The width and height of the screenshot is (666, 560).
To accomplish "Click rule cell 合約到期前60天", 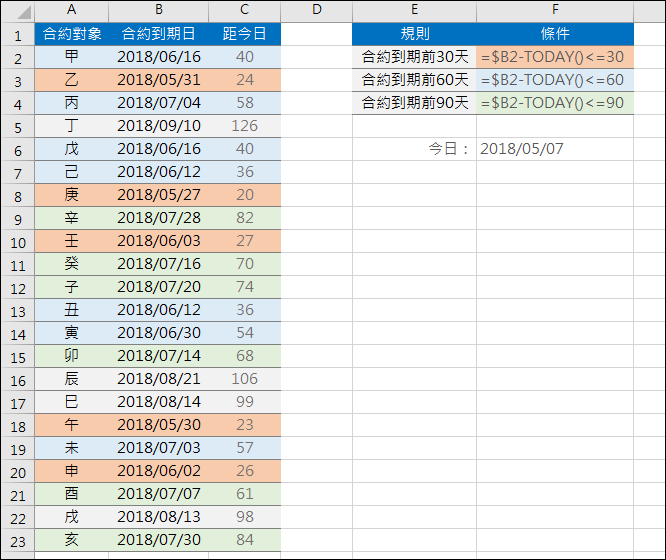I will (414, 80).
